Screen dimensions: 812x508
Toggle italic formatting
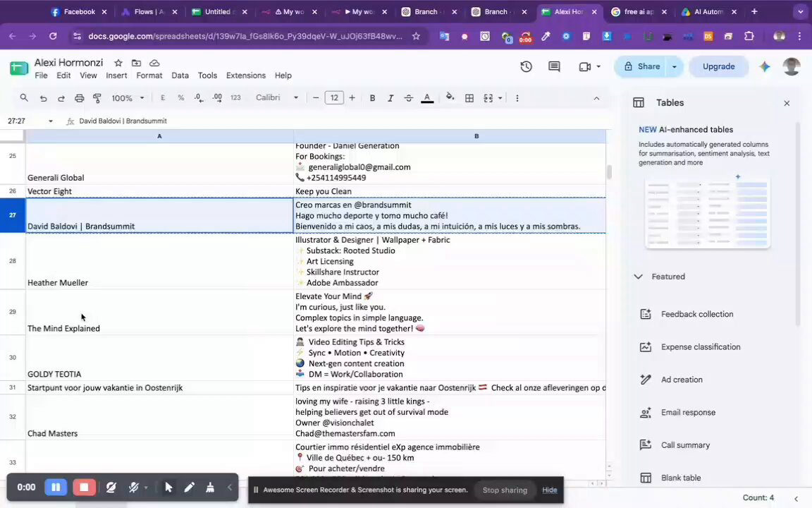pyautogui.click(x=390, y=98)
